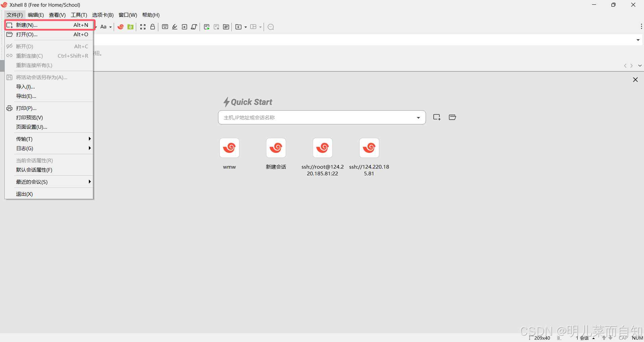The width and height of the screenshot is (644, 342).
Task: Expand the Quick Start host dropdown arrow
Action: pyautogui.click(x=418, y=118)
